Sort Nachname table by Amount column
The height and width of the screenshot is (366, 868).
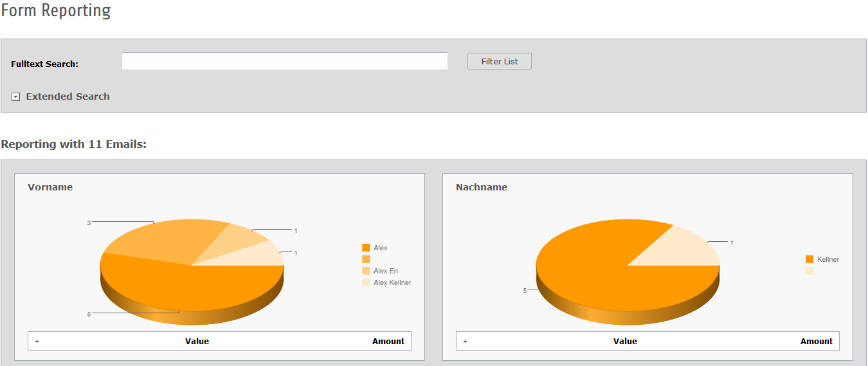pyautogui.click(x=816, y=342)
